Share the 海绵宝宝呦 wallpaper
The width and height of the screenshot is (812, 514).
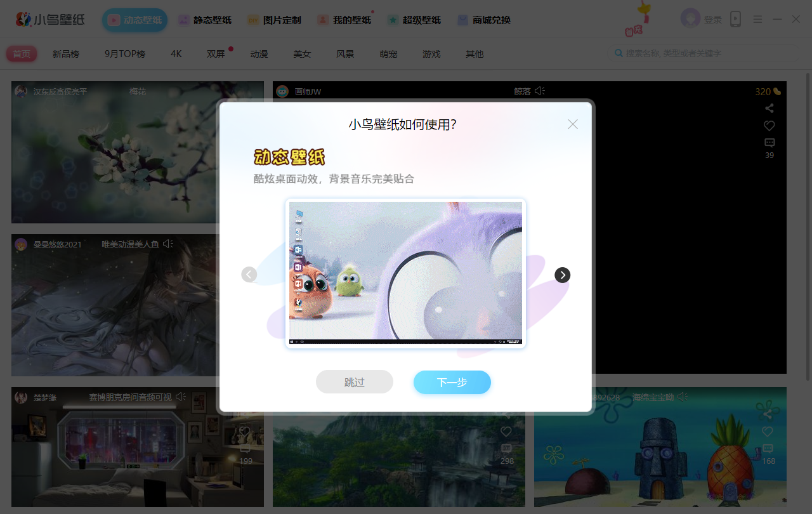coord(768,414)
